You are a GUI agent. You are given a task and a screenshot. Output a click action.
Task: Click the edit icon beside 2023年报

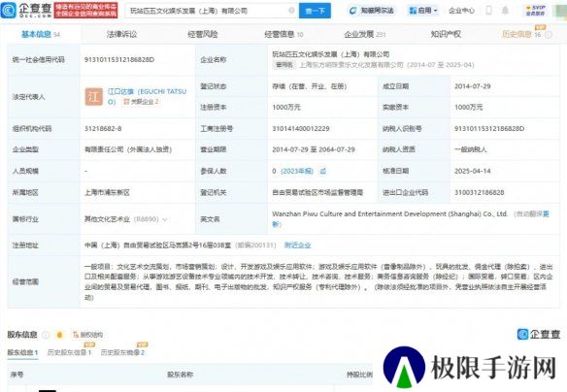point(322,171)
